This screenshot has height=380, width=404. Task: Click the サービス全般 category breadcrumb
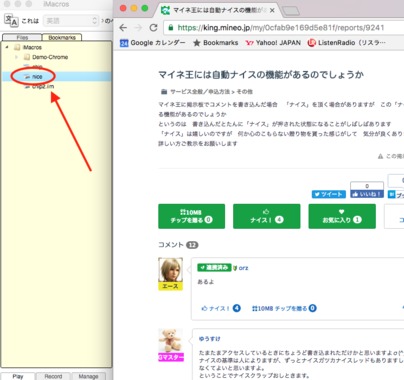[x=200, y=91]
